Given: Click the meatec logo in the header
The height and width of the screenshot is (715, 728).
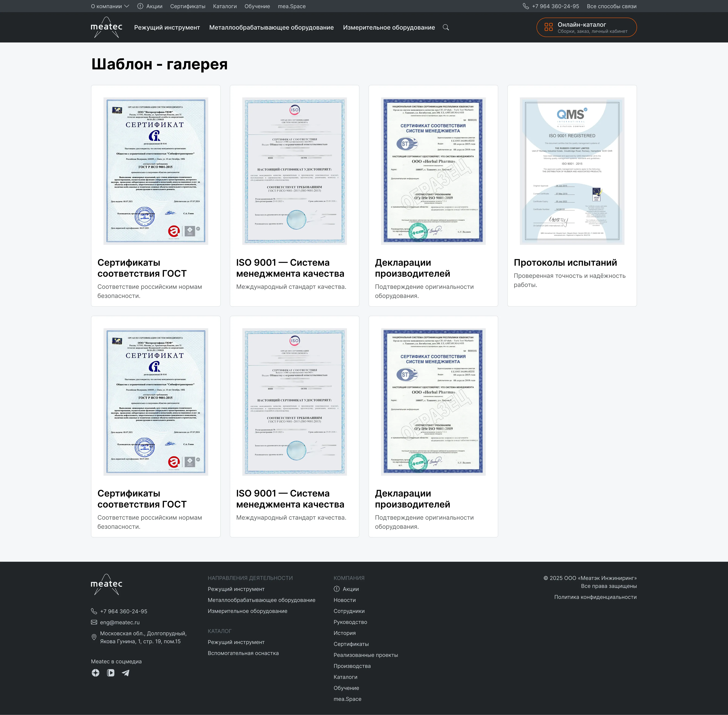Looking at the screenshot, I should pos(107,27).
